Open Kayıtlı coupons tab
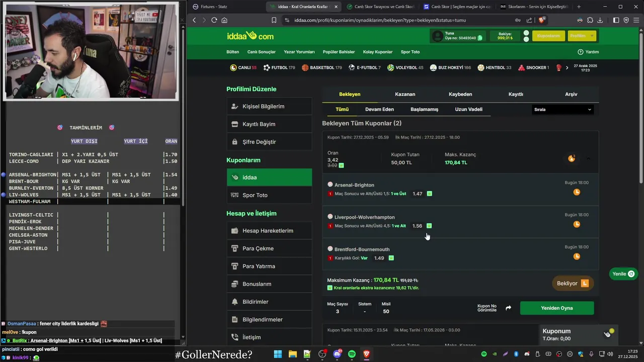This screenshot has height=362, width=644. point(516,94)
